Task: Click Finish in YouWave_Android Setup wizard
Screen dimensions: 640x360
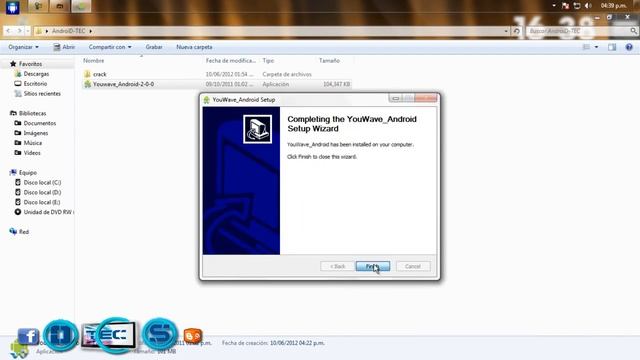Action: (x=373, y=266)
